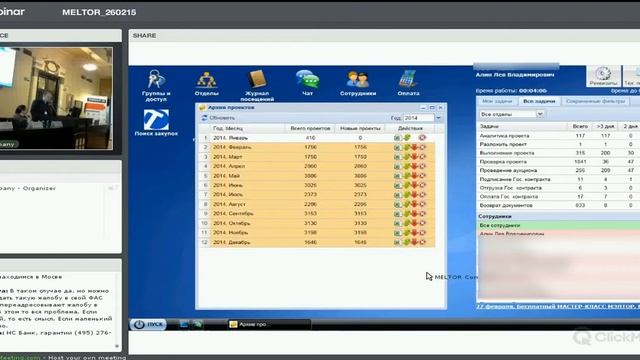640x360 pixels.
Task: Select the 2014, Август row
Action: tap(316, 204)
